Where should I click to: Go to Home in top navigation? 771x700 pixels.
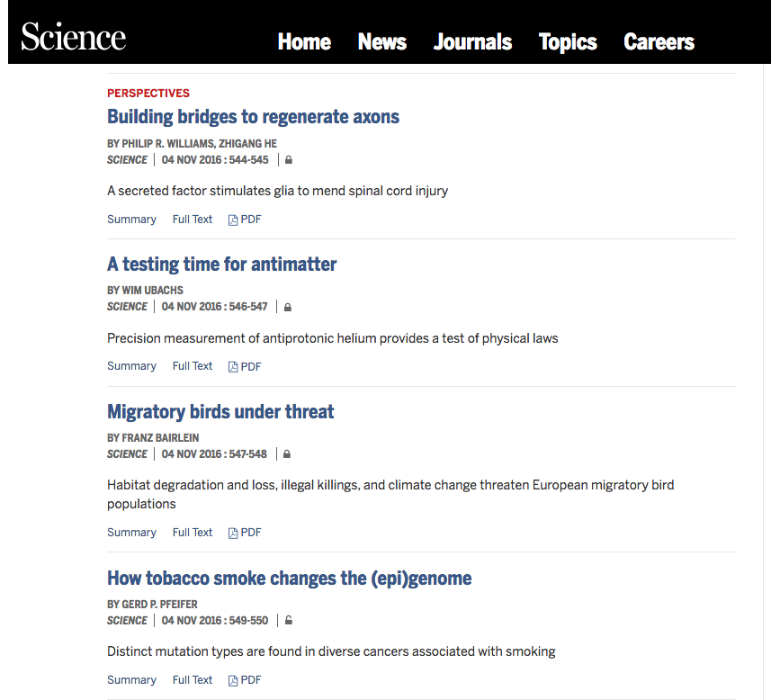304,41
